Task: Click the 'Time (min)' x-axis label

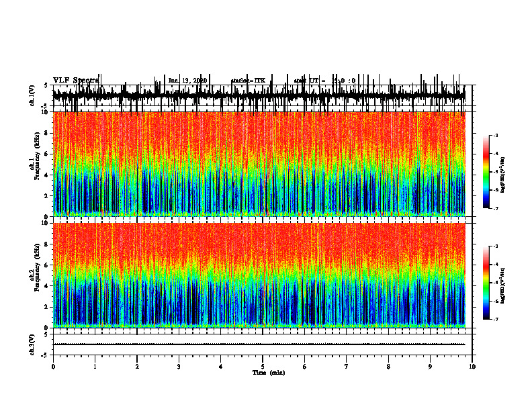Action: (269, 373)
